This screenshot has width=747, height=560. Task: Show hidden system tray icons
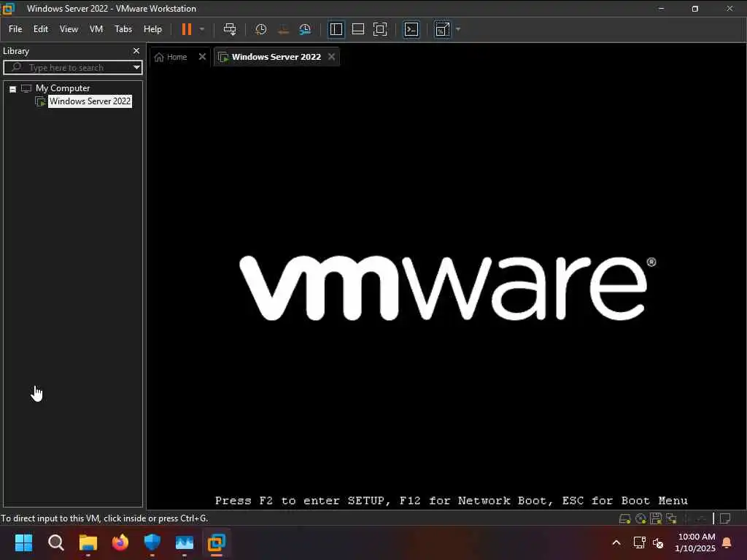click(x=616, y=542)
